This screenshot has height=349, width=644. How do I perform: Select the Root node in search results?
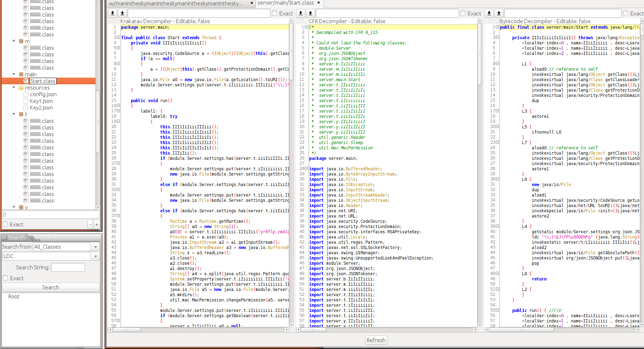[14, 297]
